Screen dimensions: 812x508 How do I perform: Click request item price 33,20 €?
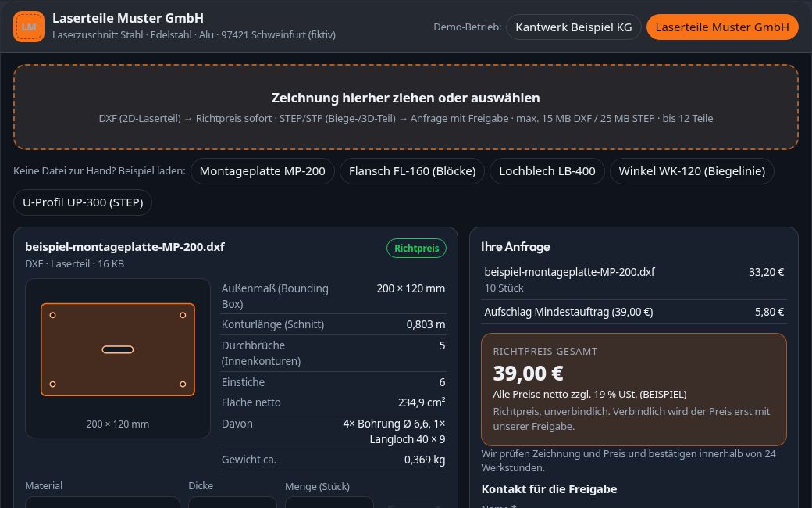[766, 272]
